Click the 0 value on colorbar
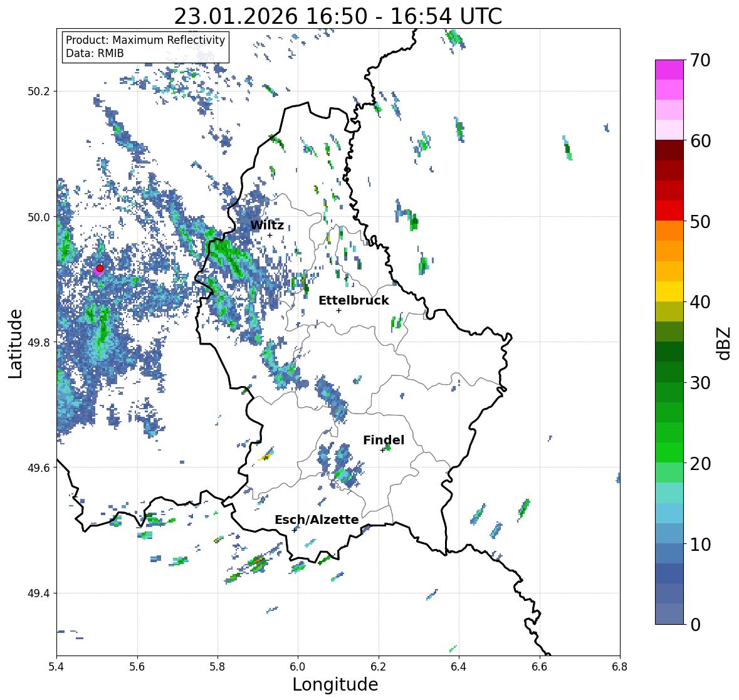 pos(696,625)
